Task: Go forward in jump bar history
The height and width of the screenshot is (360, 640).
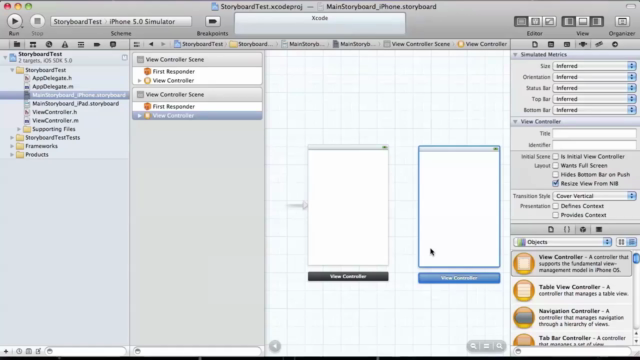Action: (163, 44)
